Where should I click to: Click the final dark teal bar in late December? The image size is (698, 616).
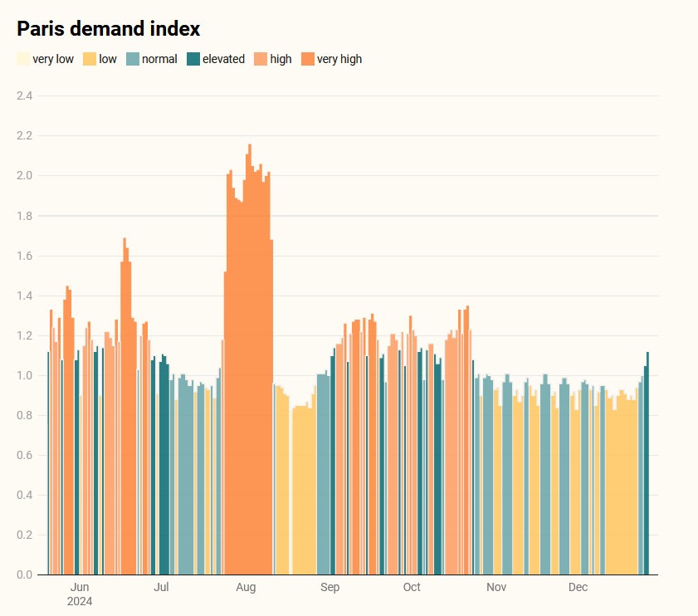coord(647,463)
